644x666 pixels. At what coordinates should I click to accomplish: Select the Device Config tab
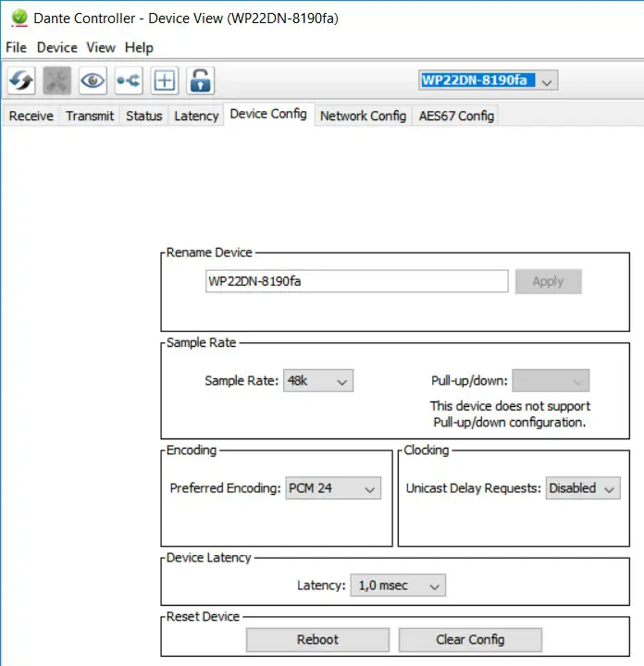(x=268, y=114)
